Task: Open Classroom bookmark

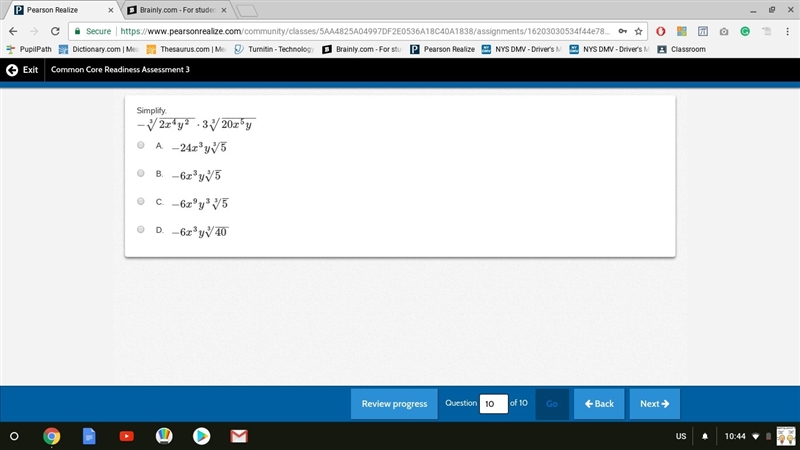Action: tap(682, 49)
